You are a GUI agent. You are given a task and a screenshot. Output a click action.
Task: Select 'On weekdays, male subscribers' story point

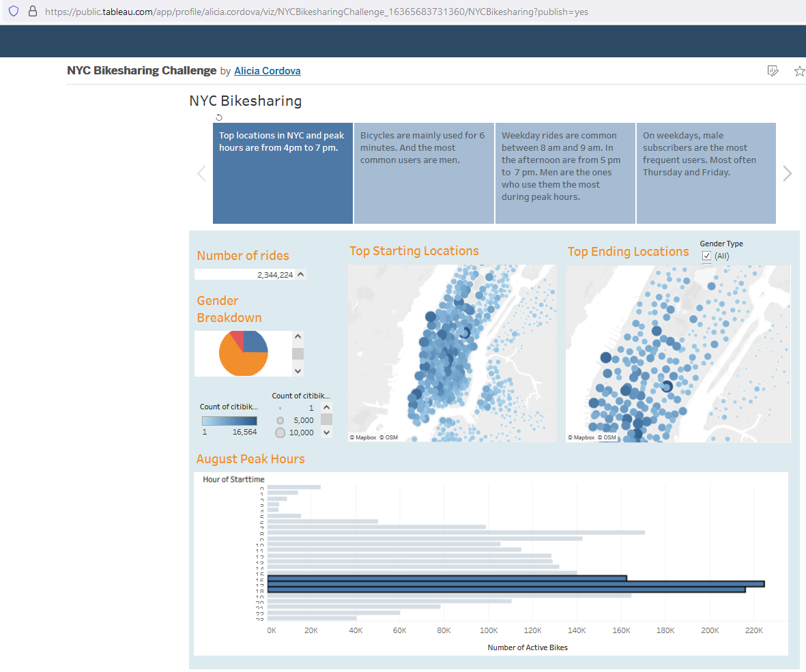tap(706, 173)
